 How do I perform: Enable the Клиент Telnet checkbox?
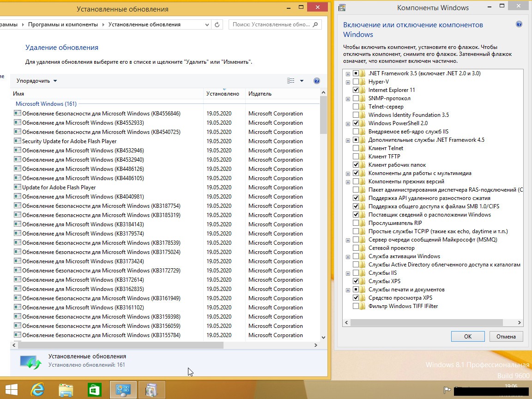click(356, 148)
